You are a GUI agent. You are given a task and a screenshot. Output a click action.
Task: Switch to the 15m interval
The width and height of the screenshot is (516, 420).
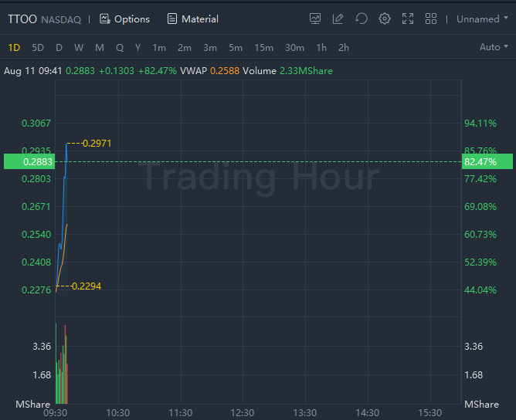point(263,48)
